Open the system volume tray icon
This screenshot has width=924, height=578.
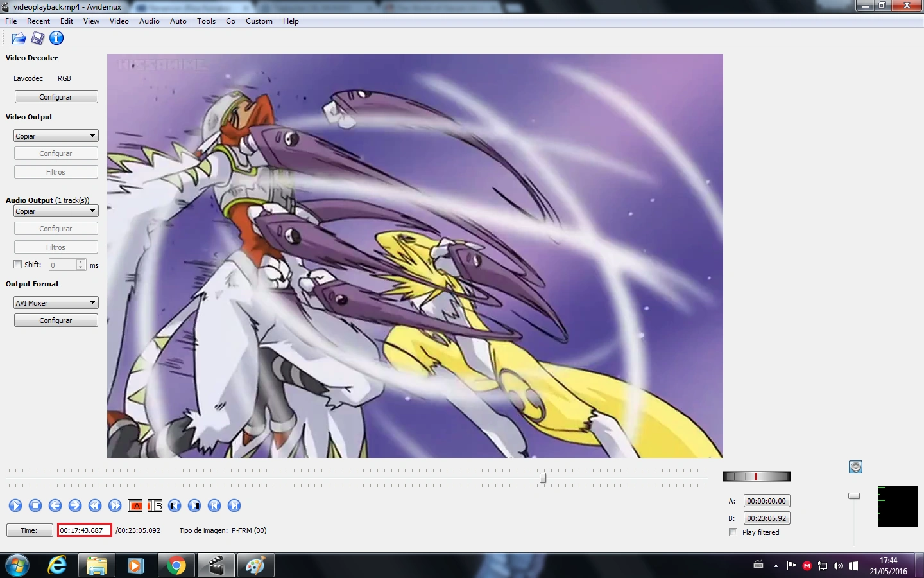coord(838,566)
